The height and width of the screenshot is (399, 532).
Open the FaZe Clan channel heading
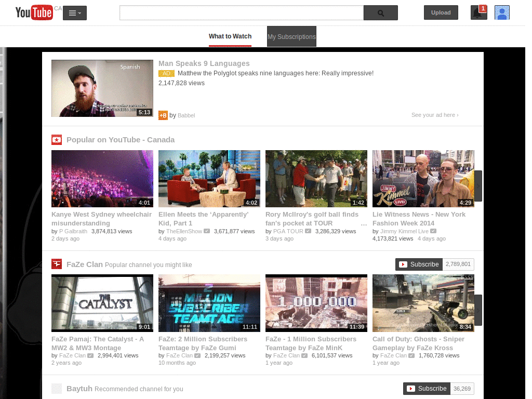tap(85, 264)
